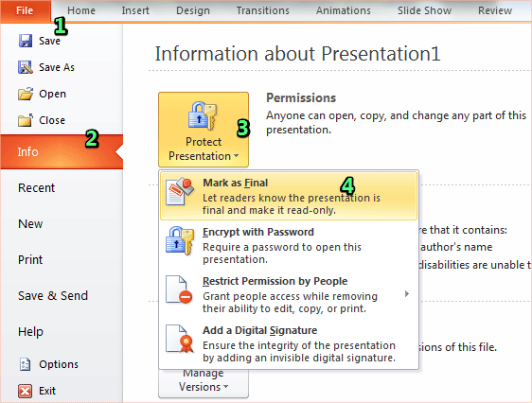Open the Animations tab
532x403 pixels.
[344, 10]
